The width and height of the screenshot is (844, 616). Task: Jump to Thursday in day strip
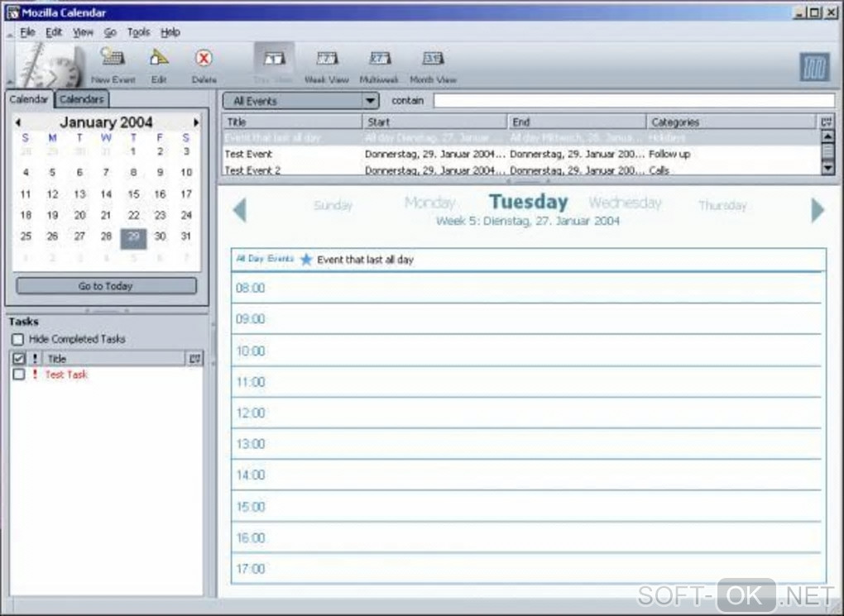722,205
